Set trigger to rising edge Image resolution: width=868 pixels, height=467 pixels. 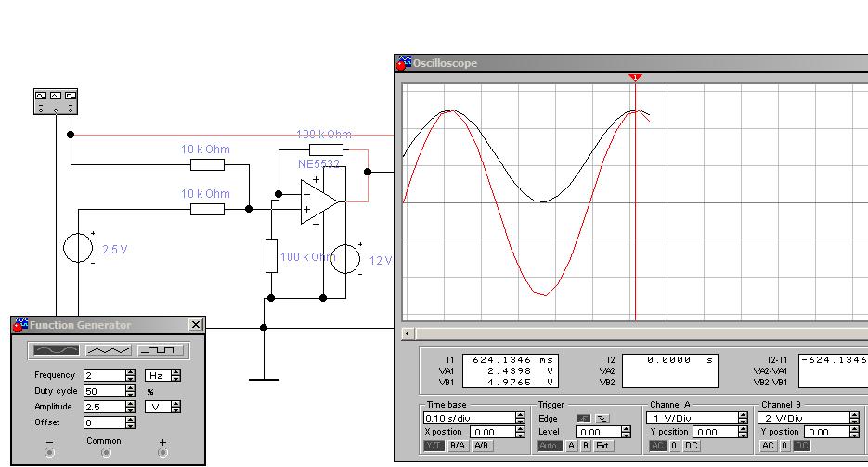tap(583, 419)
